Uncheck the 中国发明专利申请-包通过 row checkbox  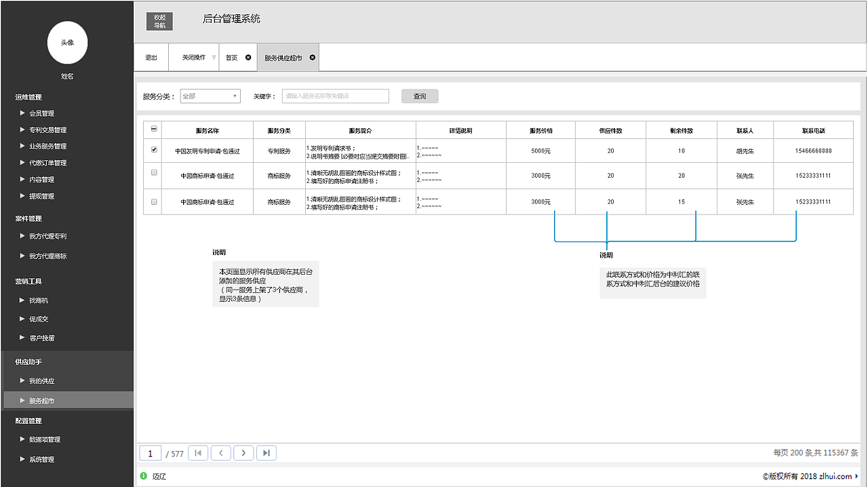point(154,150)
